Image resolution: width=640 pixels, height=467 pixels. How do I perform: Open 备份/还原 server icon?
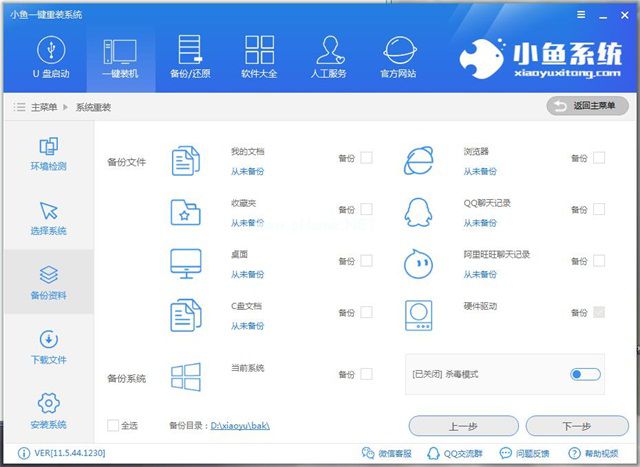190,49
